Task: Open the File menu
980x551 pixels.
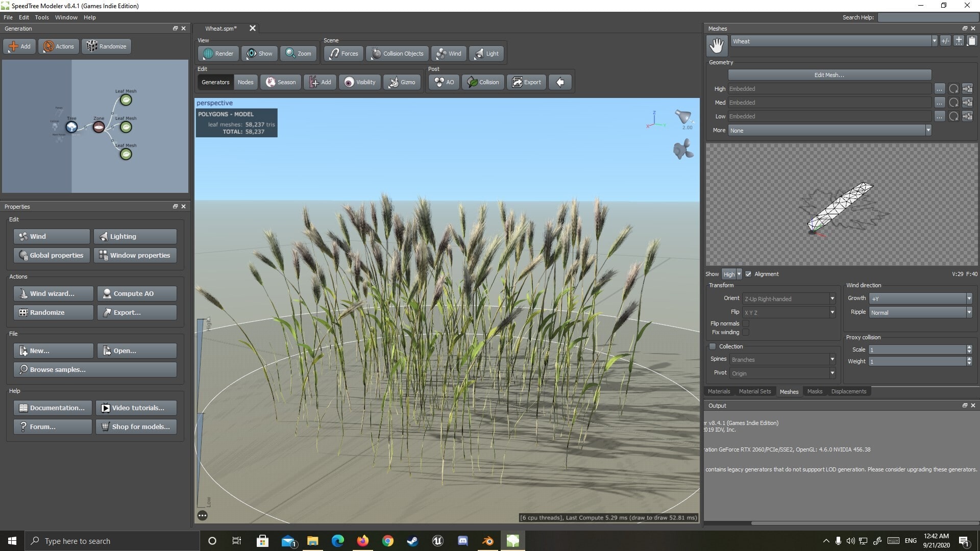Action: (x=8, y=17)
